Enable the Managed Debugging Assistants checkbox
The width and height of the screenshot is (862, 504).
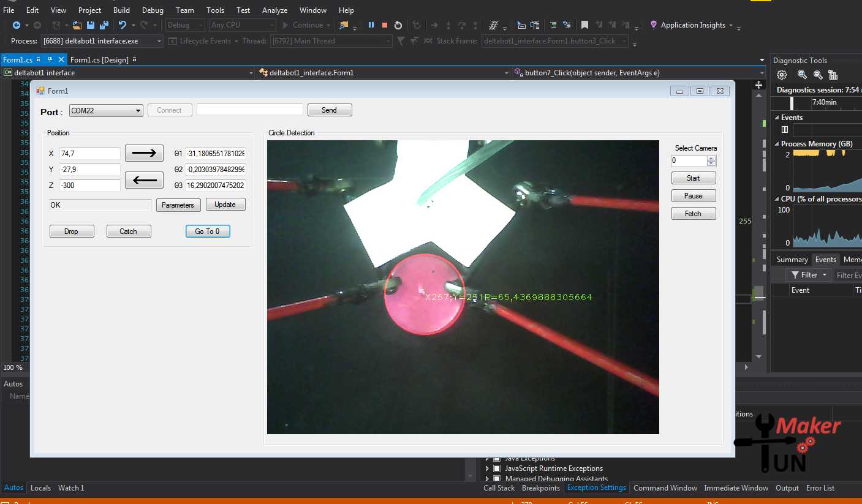(x=496, y=478)
